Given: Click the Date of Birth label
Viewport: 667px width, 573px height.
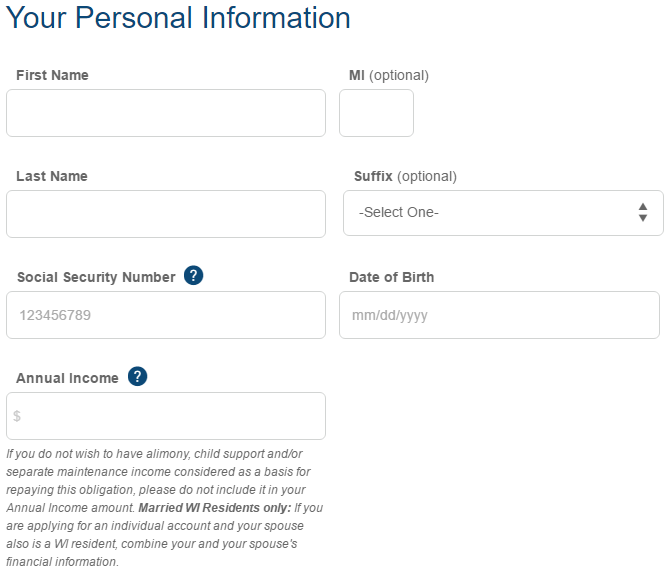Looking at the screenshot, I should [x=391, y=277].
